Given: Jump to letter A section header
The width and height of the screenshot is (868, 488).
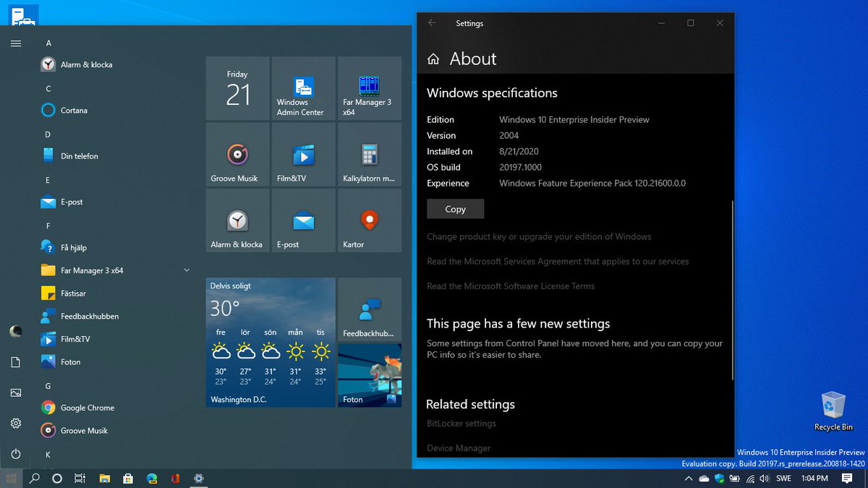Looking at the screenshot, I should pyautogui.click(x=48, y=43).
